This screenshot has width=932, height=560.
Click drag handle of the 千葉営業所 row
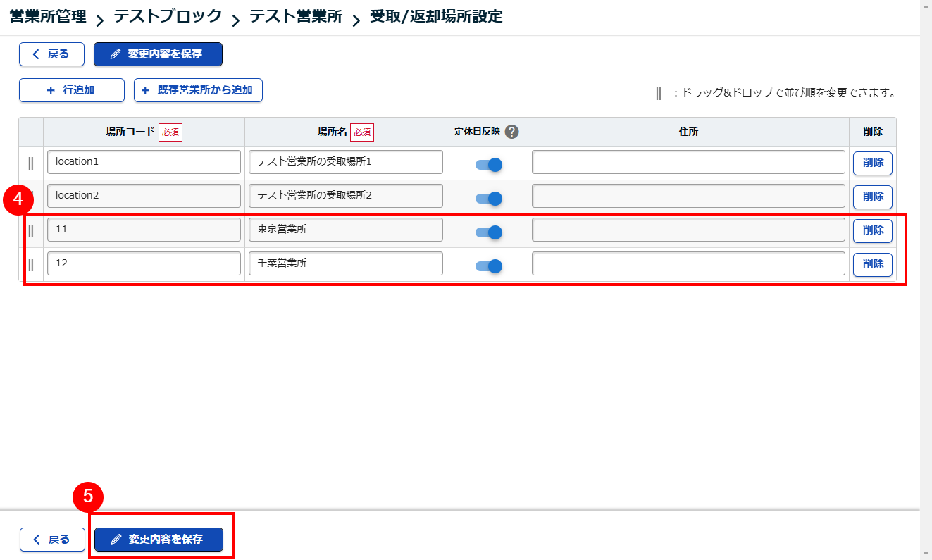pos(31,265)
